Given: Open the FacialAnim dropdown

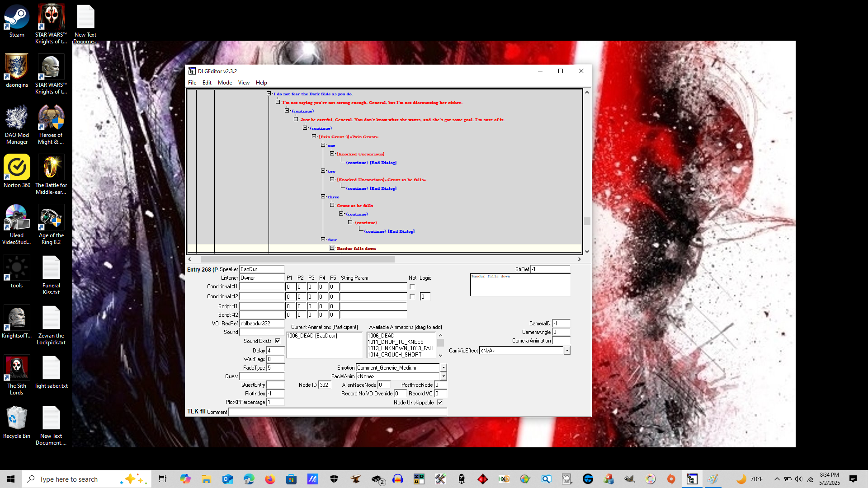Looking at the screenshot, I should (443, 376).
